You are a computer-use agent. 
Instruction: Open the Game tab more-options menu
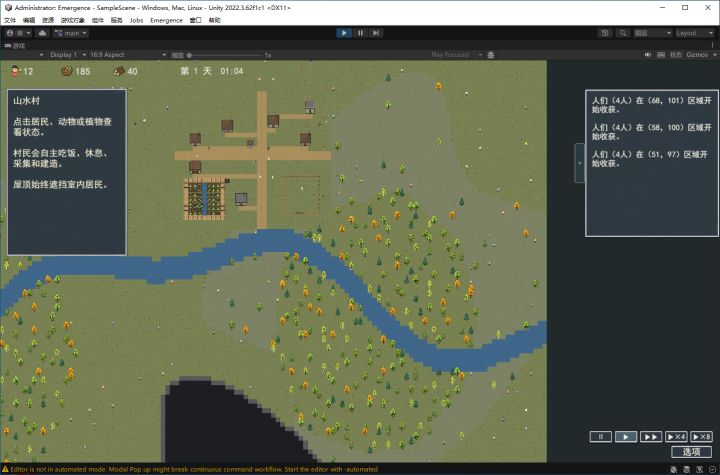pos(713,45)
